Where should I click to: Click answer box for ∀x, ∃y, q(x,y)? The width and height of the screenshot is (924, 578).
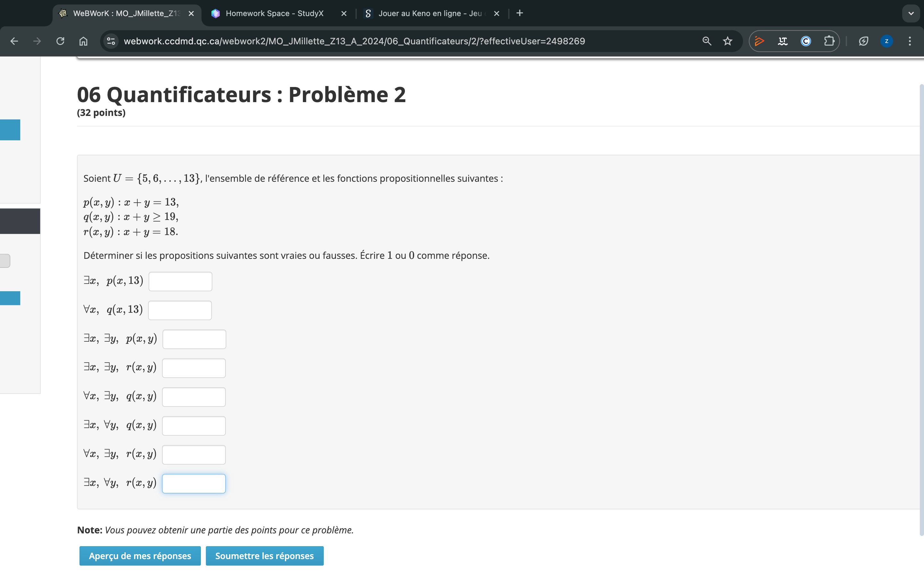click(194, 397)
